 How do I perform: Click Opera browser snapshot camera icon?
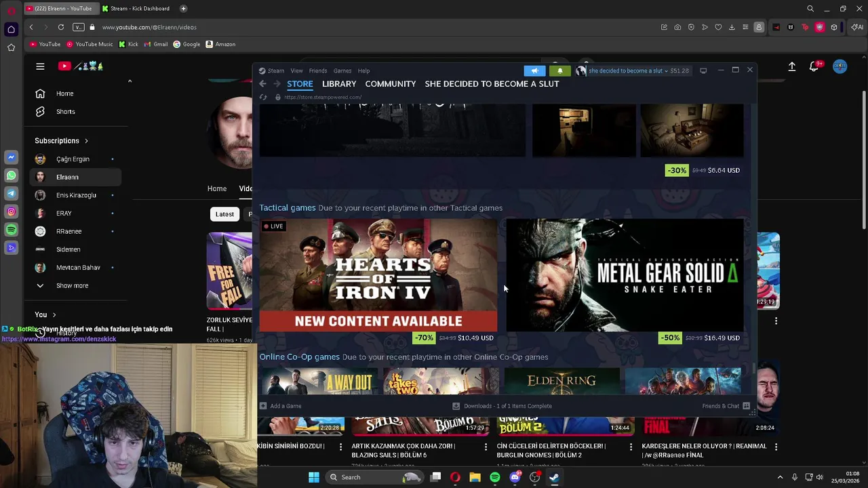pyautogui.click(x=677, y=27)
